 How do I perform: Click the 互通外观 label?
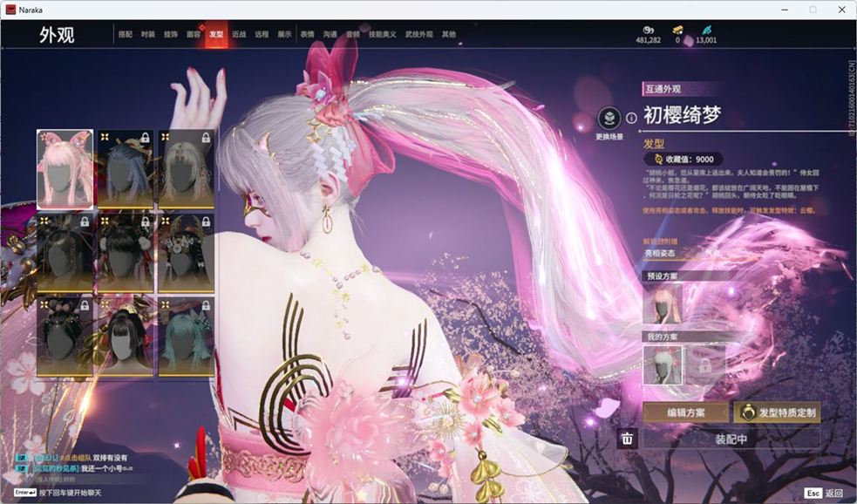[x=663, y=89]
